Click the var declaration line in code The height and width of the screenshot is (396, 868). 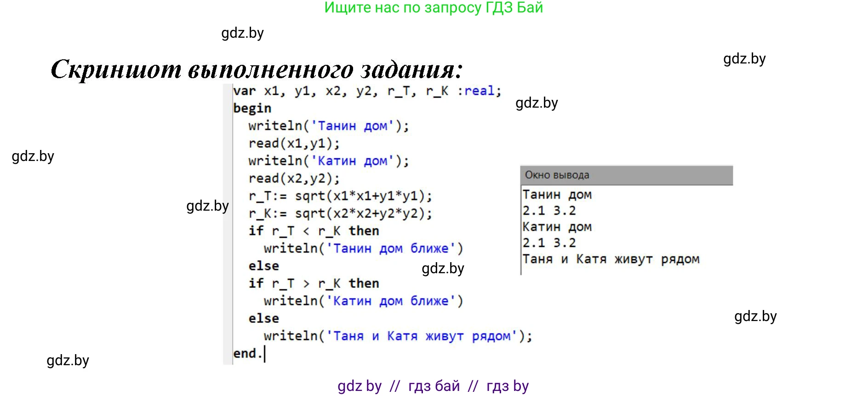366,91
